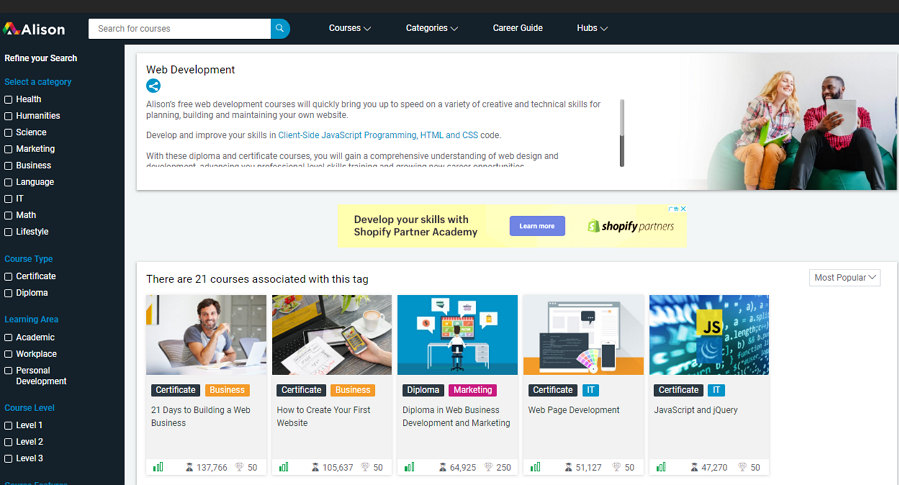The height and width of the screenshot is (485, 899).
Task: Click the share icon under Web Development
Action: [153, 86]
